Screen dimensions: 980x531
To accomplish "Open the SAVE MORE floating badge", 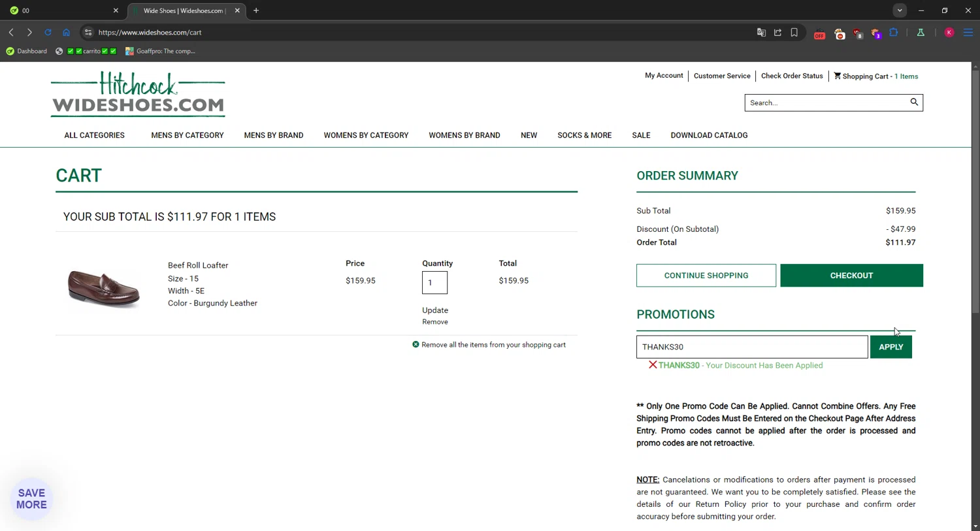I will 31,499.
